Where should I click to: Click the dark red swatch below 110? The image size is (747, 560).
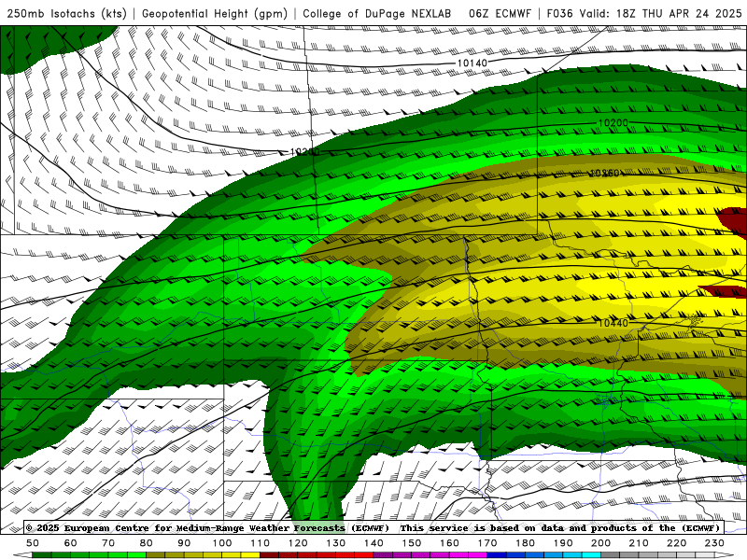(270, 555)
